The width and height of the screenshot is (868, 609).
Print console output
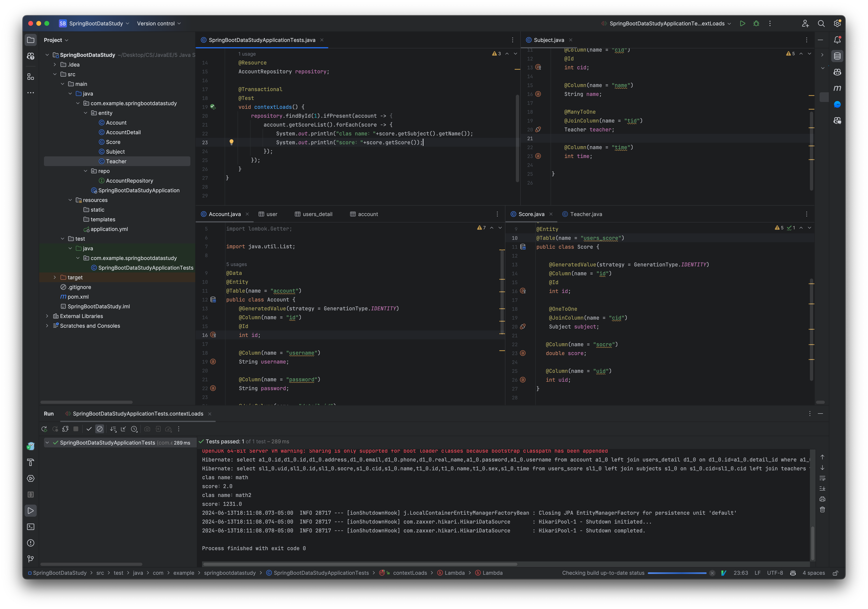822,499
